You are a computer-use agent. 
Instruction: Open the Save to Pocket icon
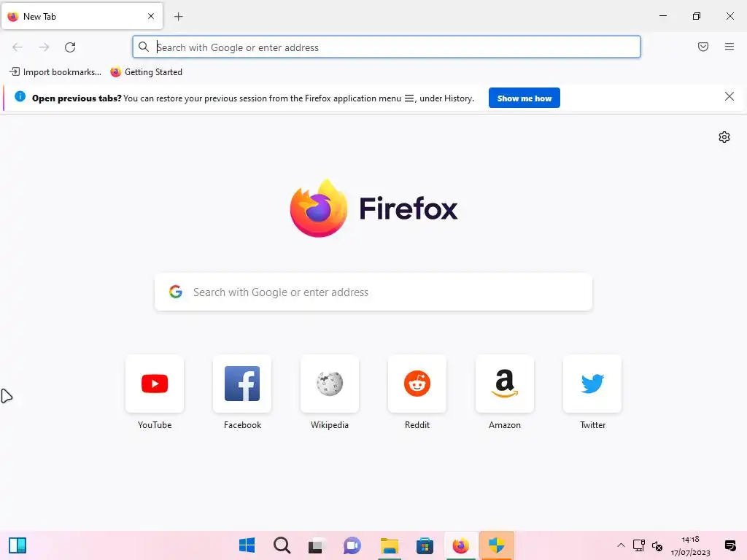(x=703, y=47)
